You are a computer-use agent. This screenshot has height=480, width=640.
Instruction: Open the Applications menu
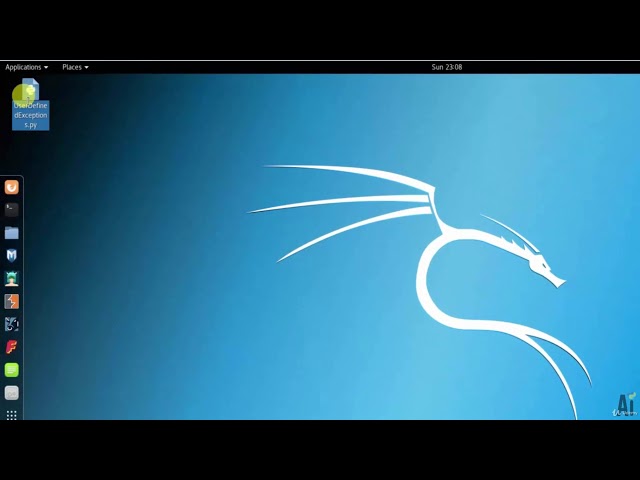(27, 67)
